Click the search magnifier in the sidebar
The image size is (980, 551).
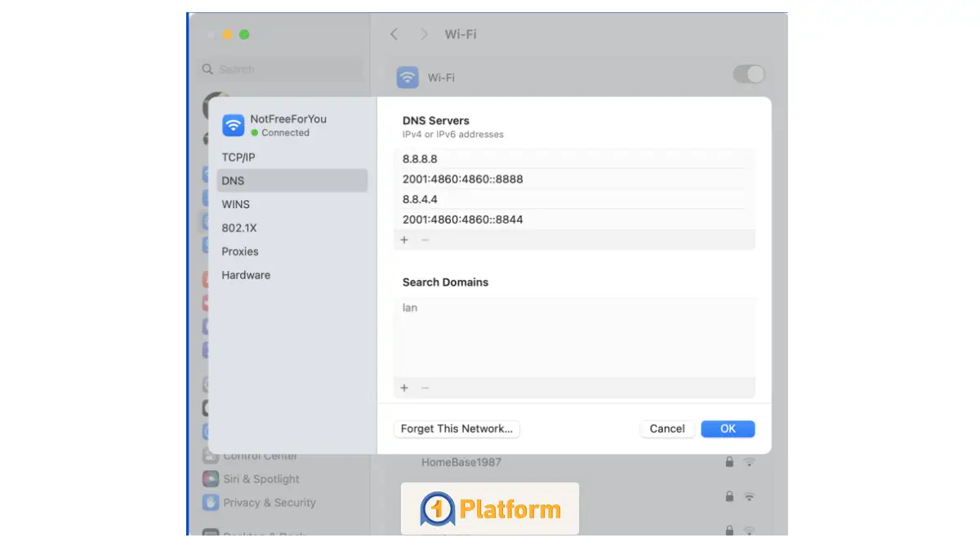pos(209,69)
